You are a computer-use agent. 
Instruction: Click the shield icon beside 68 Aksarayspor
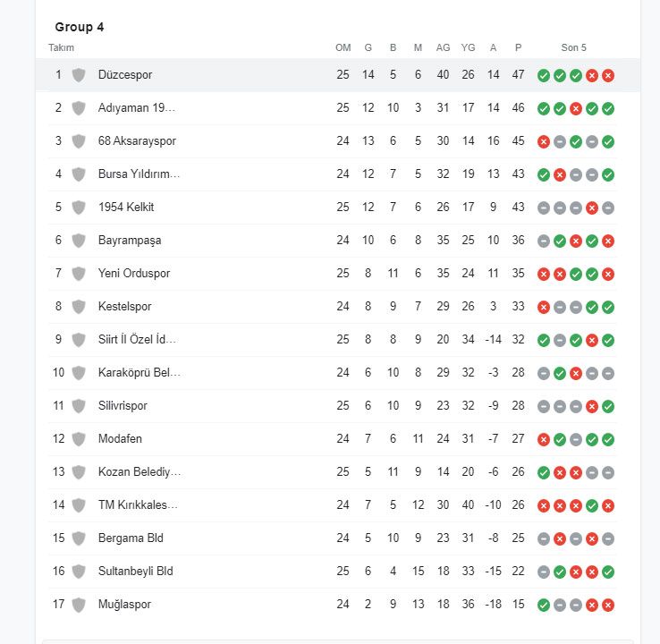click(79, 141)
